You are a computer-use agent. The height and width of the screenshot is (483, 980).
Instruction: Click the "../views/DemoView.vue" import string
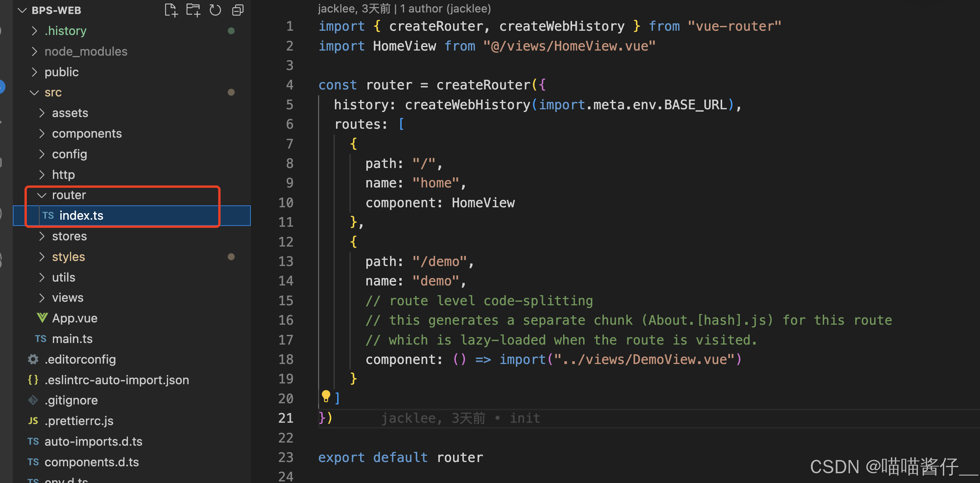click(x=644, y=359)
